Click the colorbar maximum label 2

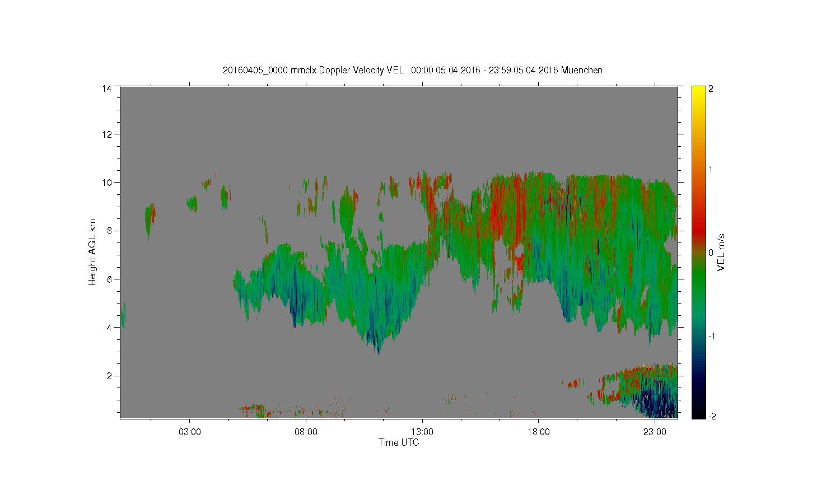(x=711, y=88)
